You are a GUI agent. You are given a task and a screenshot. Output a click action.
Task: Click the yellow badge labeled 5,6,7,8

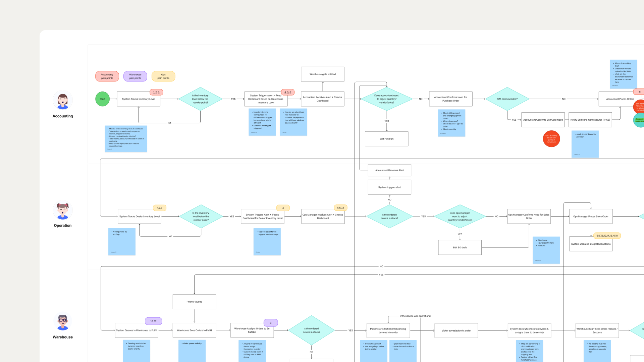[x=340, y=208]
